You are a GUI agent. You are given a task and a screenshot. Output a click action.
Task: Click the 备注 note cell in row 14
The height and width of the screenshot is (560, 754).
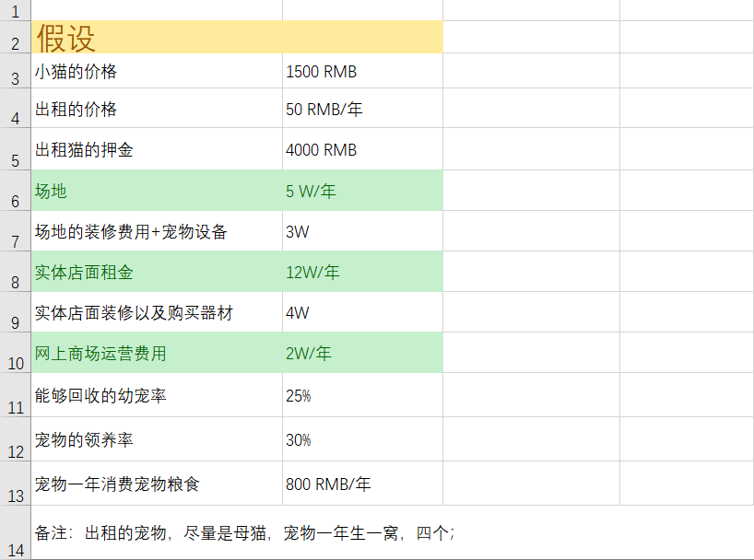(244, 533)
